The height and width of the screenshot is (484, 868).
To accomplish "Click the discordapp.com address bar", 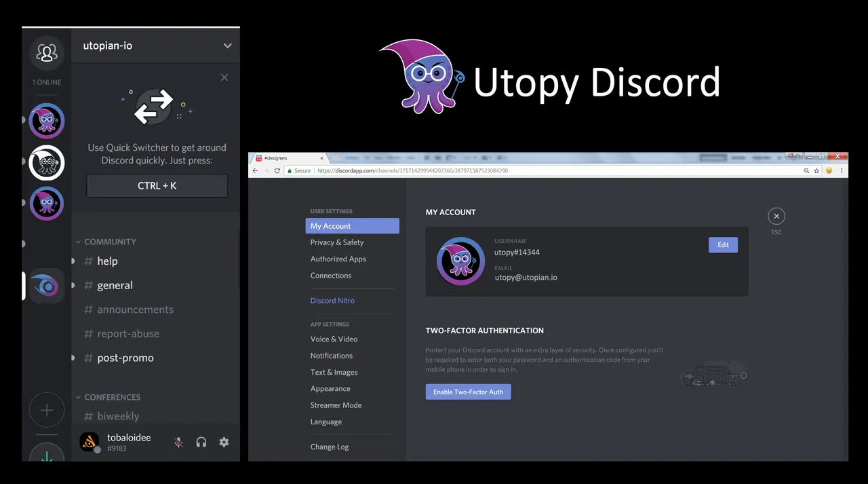I will pos(542,171).
